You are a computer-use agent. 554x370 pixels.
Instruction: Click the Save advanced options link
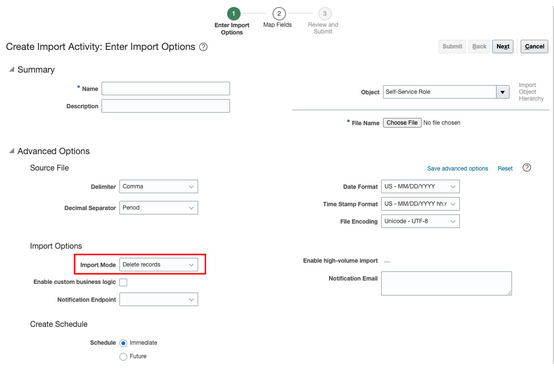(457, 169)
